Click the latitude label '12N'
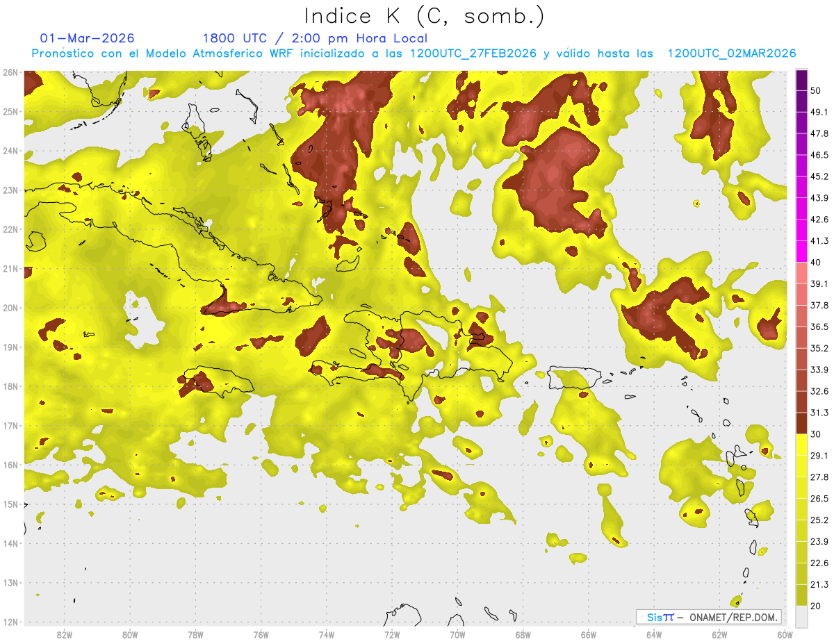This screenshot has height=644, width=834. [x=10, y=622]
